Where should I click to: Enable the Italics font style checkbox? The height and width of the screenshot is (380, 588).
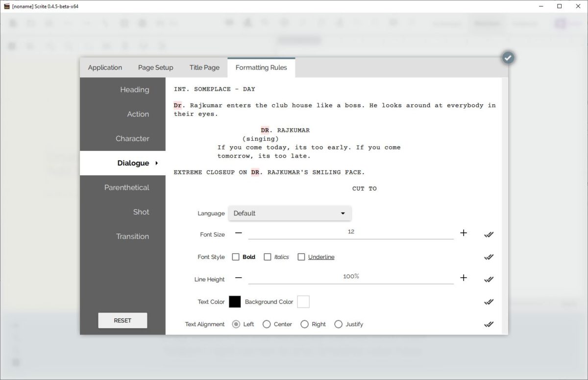268,257
